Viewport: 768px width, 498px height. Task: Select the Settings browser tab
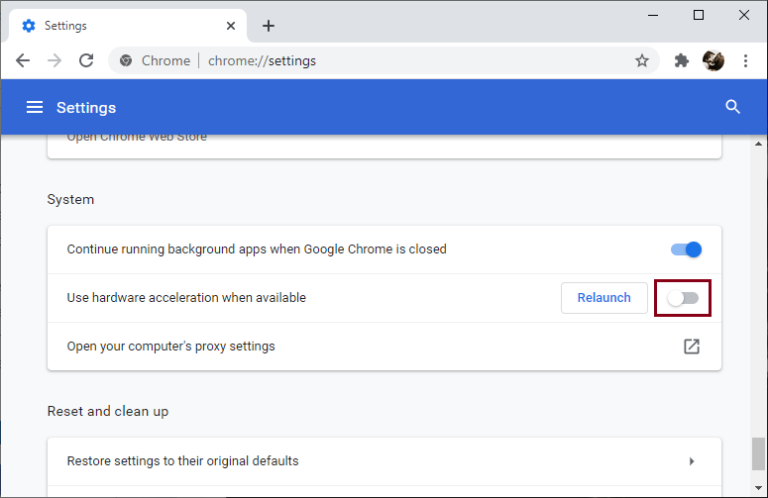(x=110, y=26)
